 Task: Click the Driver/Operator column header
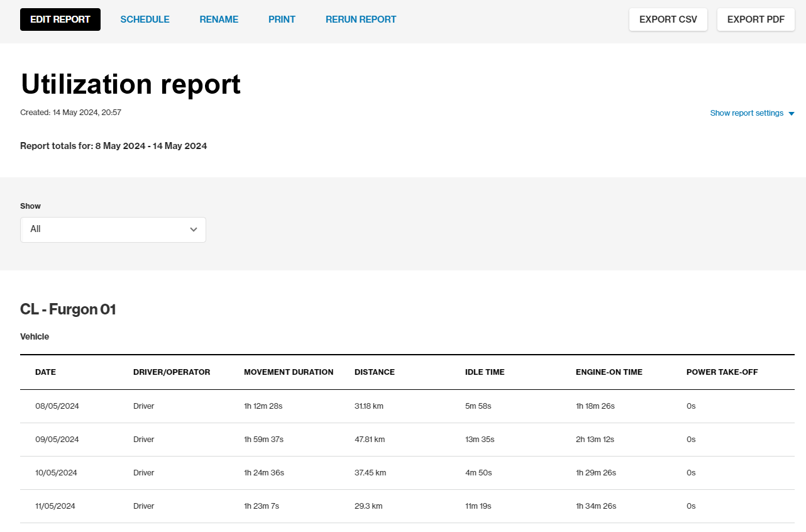tap(172, 372)
